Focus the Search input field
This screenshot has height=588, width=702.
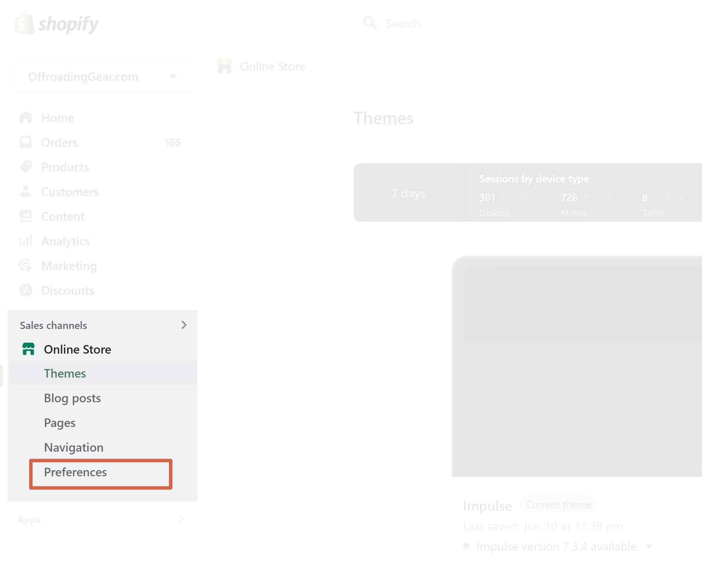528,23
